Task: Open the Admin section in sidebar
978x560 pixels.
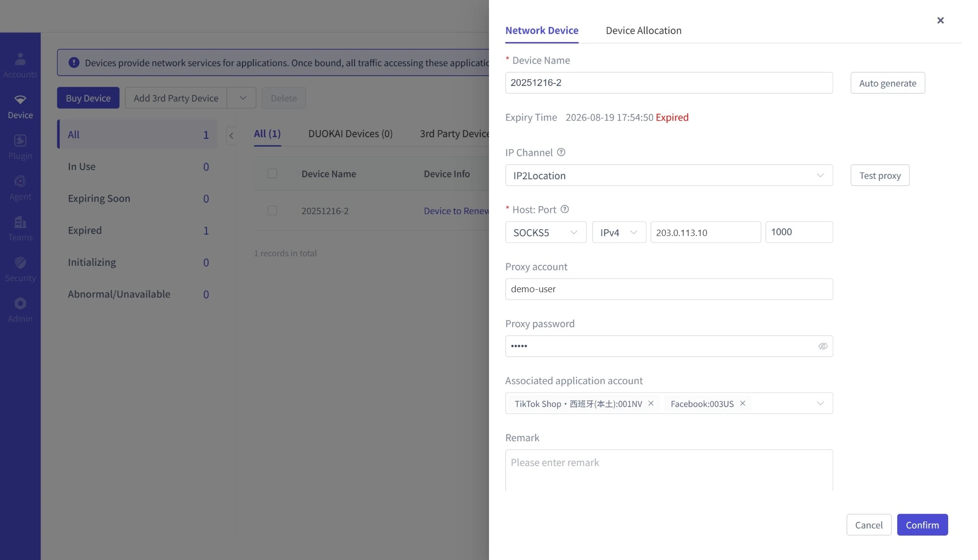Action: tap(20, 310)
